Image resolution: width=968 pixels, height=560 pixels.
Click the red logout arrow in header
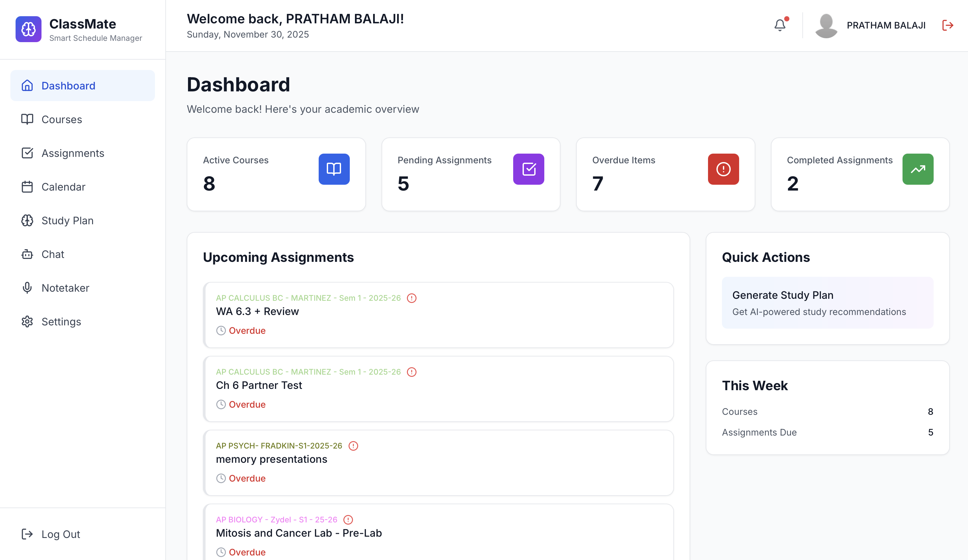tap(948, 25)
